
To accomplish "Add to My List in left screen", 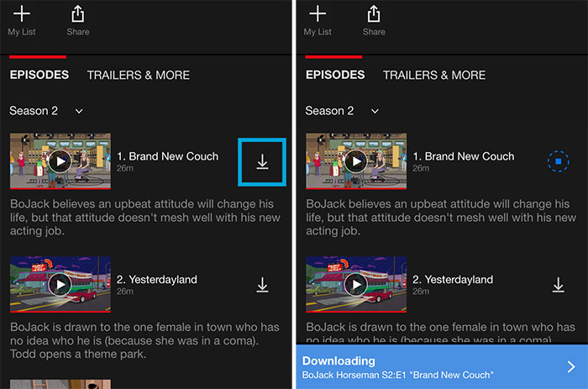I will click(22, 21).
